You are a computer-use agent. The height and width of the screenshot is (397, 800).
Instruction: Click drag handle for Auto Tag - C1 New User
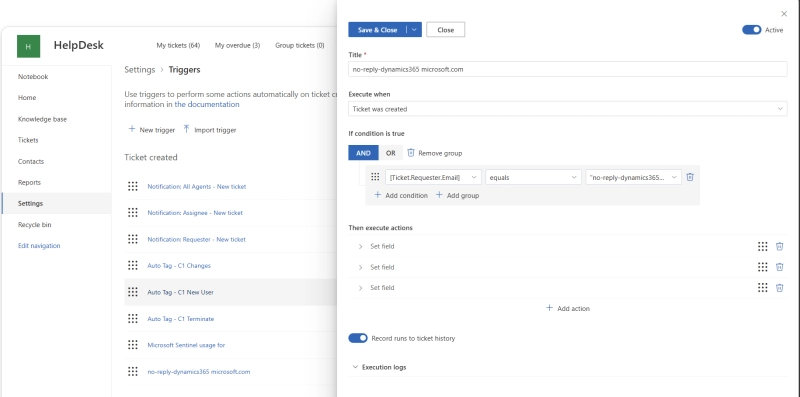click(133, 292)
